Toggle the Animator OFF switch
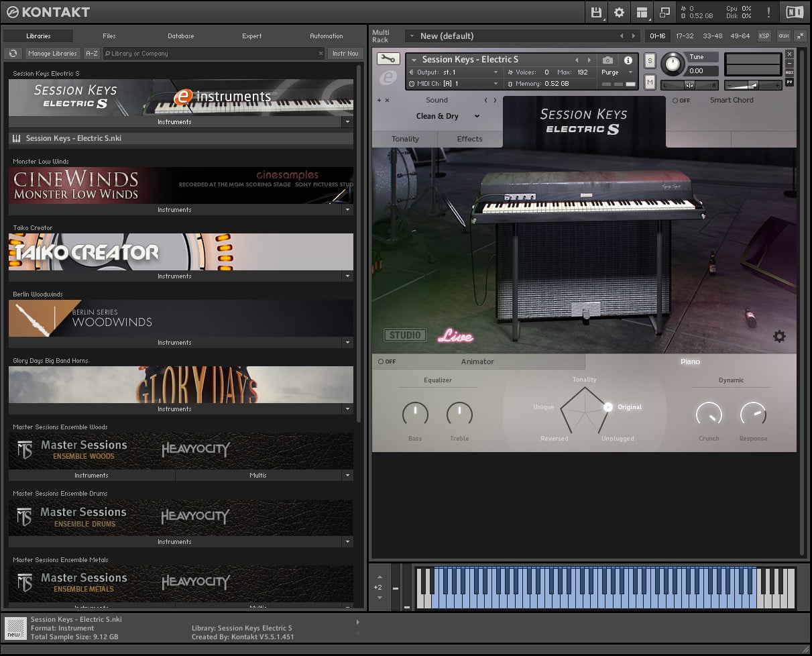The image size is (812, 656). click(x=386, y=362)
